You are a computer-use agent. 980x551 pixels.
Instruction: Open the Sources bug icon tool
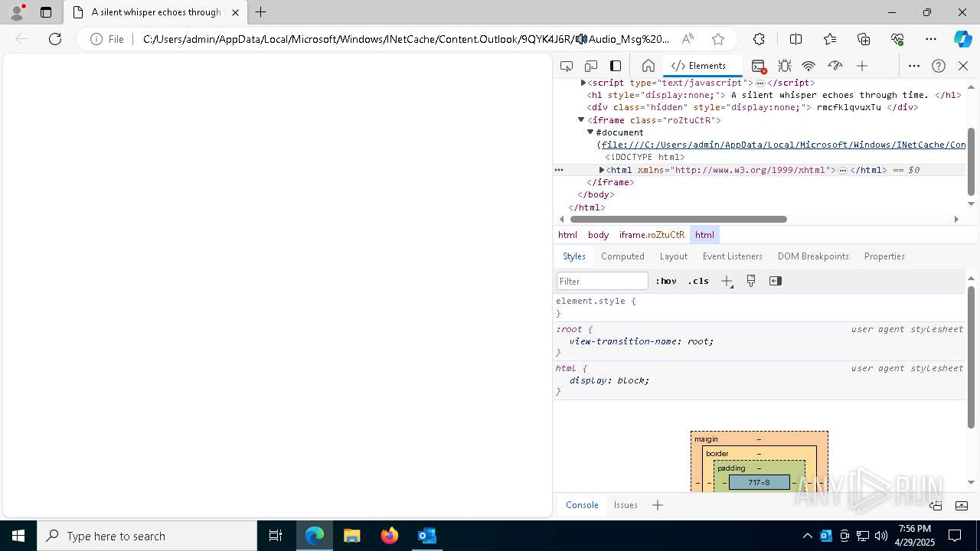pos(784,66)
